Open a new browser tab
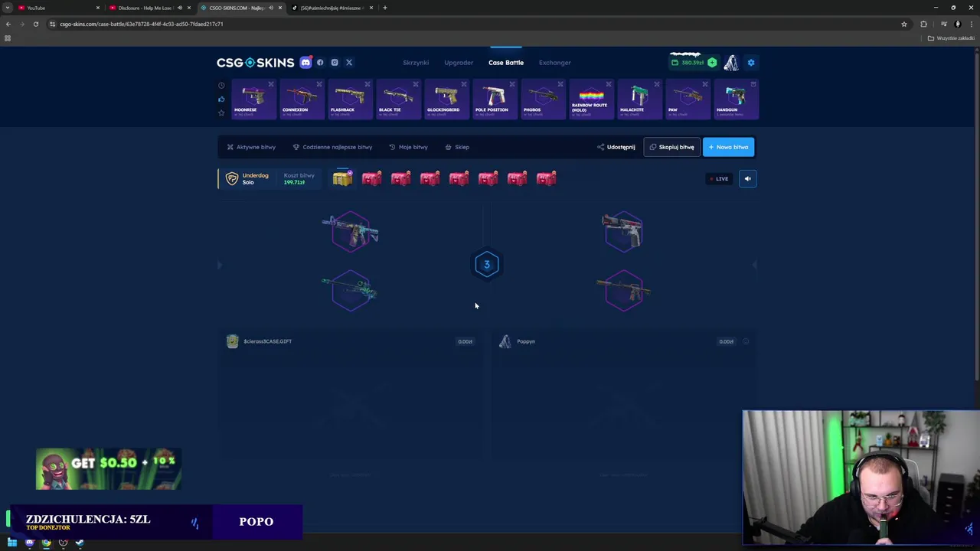Image resolution: width=980 pixels, height=551 pixels. [385, 8]
